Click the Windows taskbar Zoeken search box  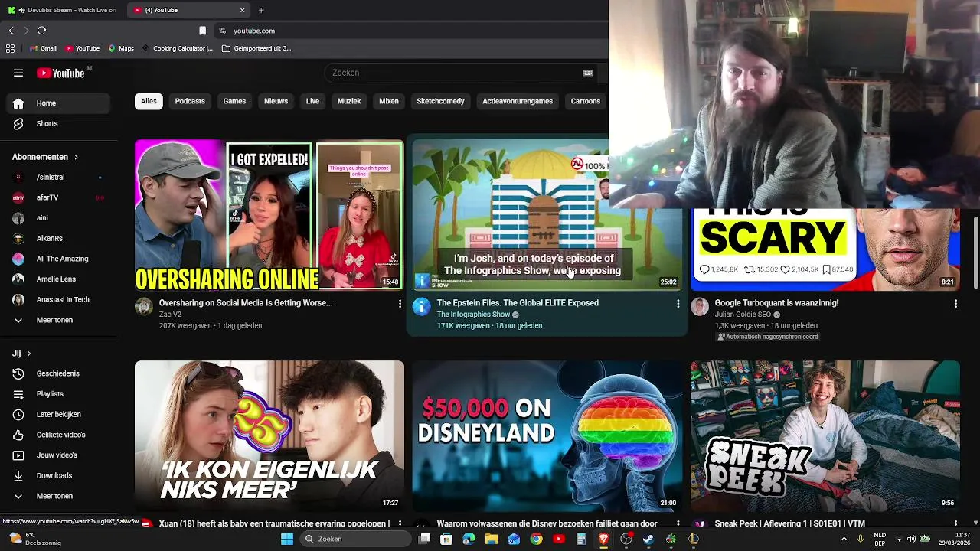[x=354, y=539]
